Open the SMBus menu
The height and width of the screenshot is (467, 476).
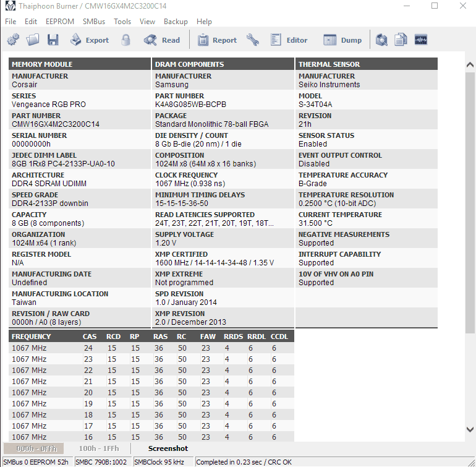pyautogui.click(x=94, y=22)
